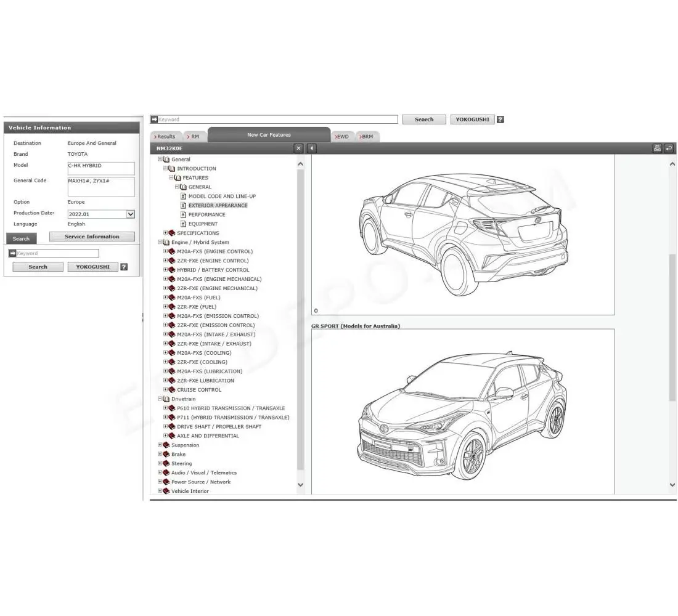Click the YOKOGUSHI button near the top Search
The image size is (678, 616).
(472, 119)
